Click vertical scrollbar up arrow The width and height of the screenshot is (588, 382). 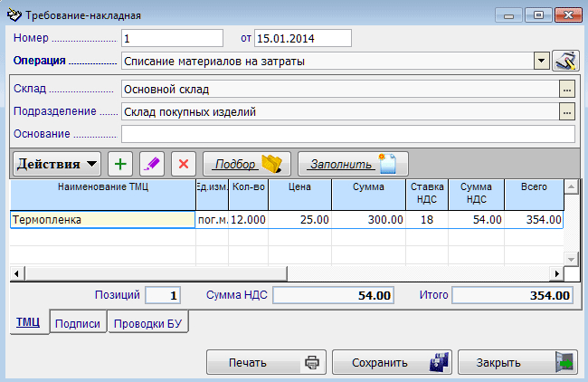(571, 186)
